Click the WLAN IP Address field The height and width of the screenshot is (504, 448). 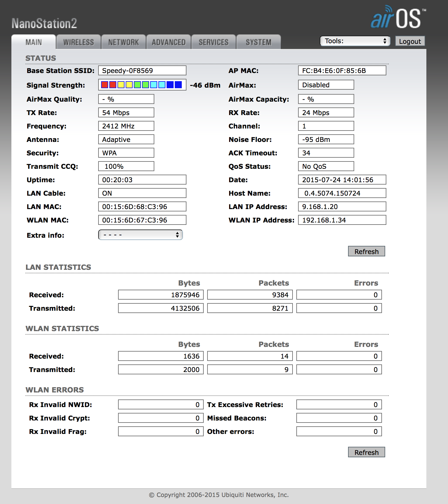[x=342, y=220]
